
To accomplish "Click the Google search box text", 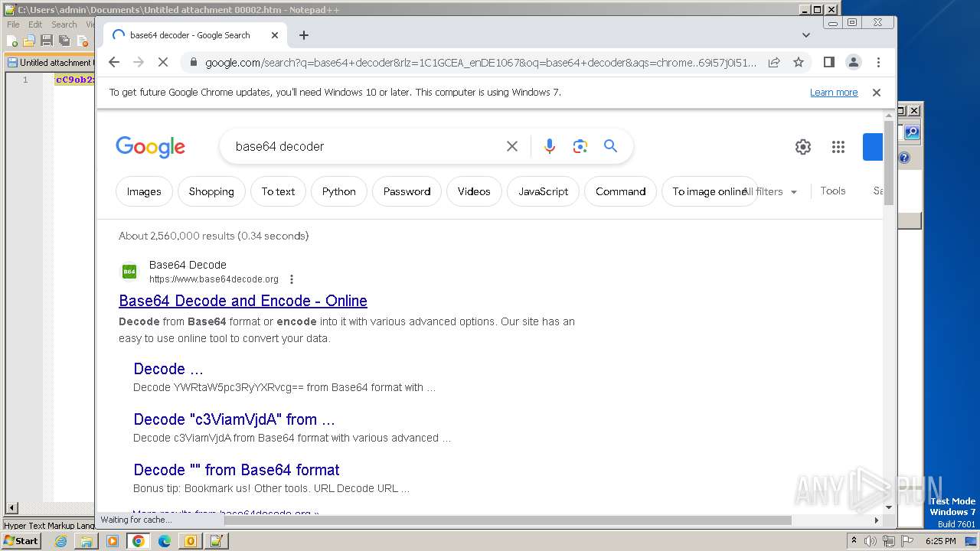I will coord(279,146).
